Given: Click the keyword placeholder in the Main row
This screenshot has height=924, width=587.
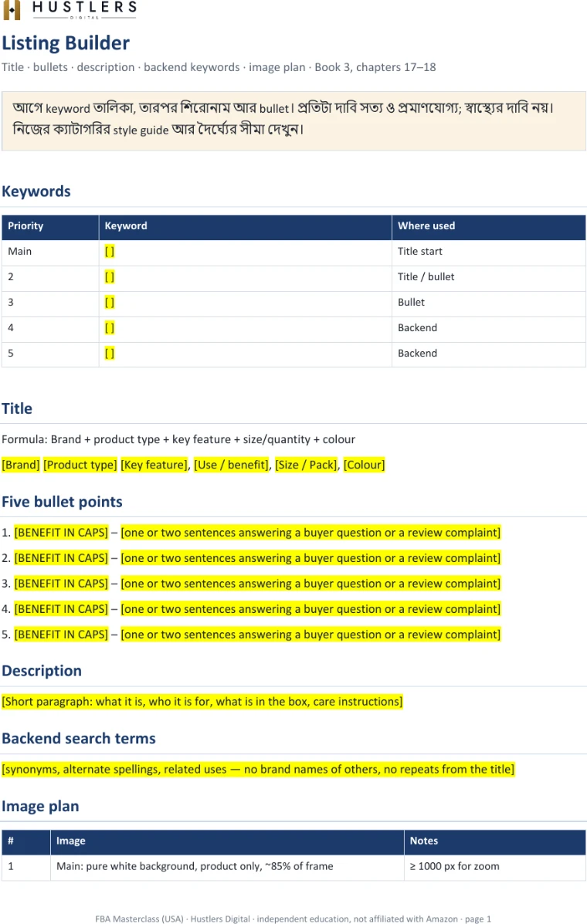Looking at the screenshot, I should (x=110, y=252).
